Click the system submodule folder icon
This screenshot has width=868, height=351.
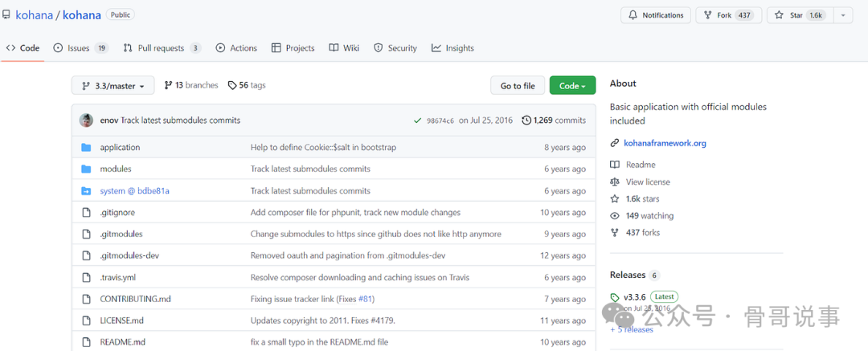86,190
